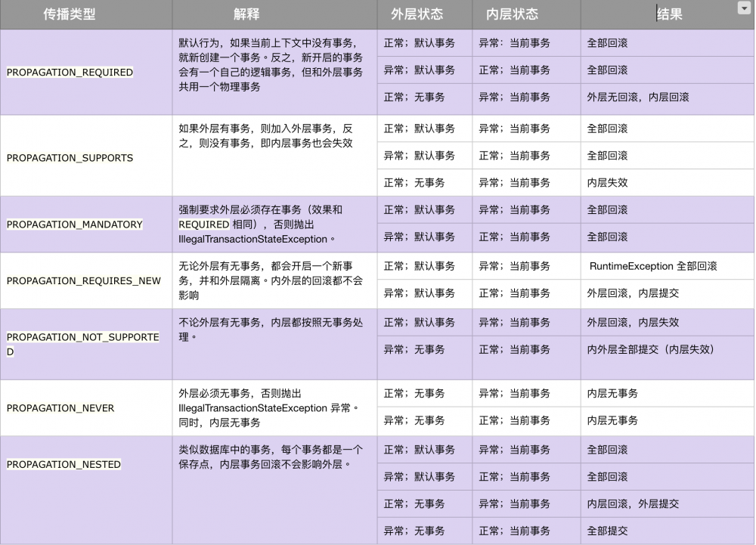Open the dropdown arrow in 结果 header
The image size is (756, 545).
click(x=743, y=8)
